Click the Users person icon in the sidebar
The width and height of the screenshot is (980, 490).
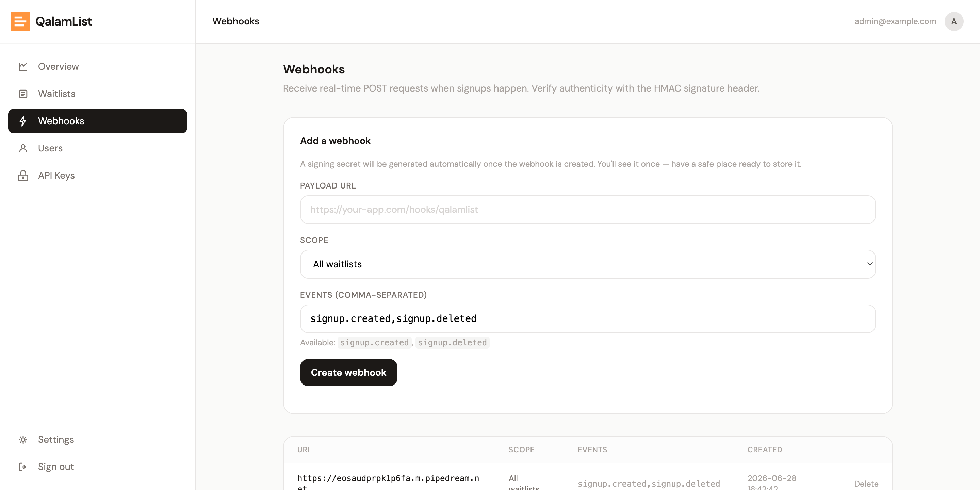tap(23, 148)
